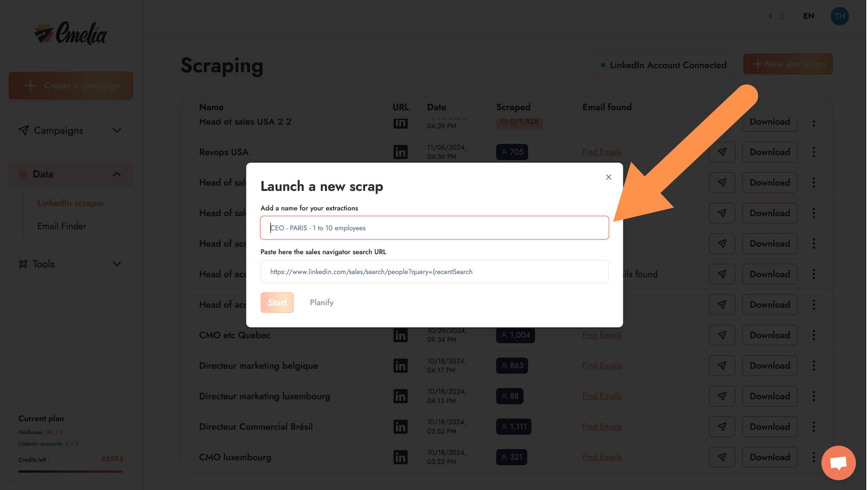Click Find Emails link for Directeur marketing luxembourg
The image size is (868, 490).
click(602, 396)
